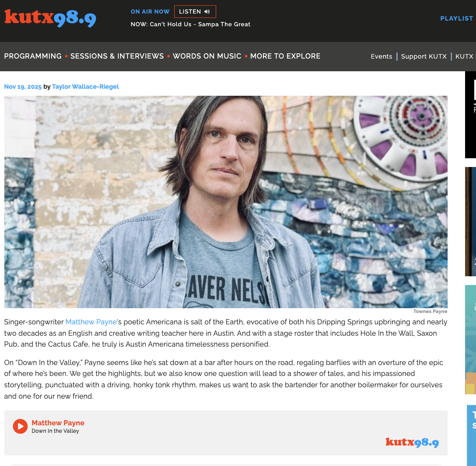Open the Matthew Payne link in the article

pos(91,322)
